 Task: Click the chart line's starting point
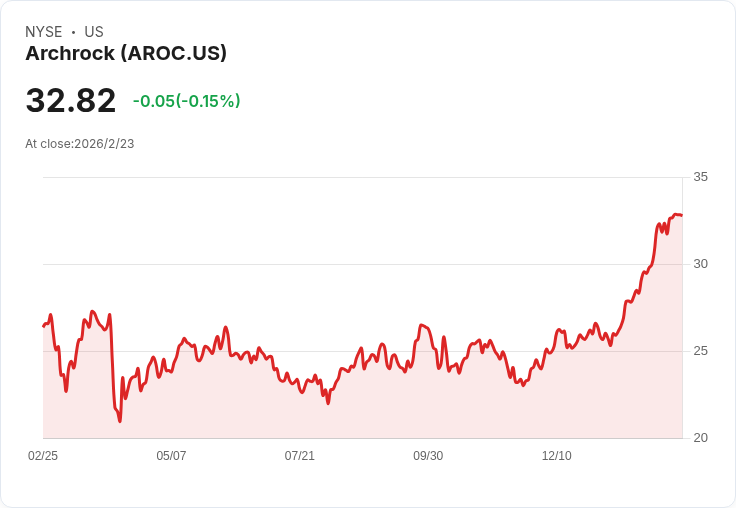pos(44,326)
